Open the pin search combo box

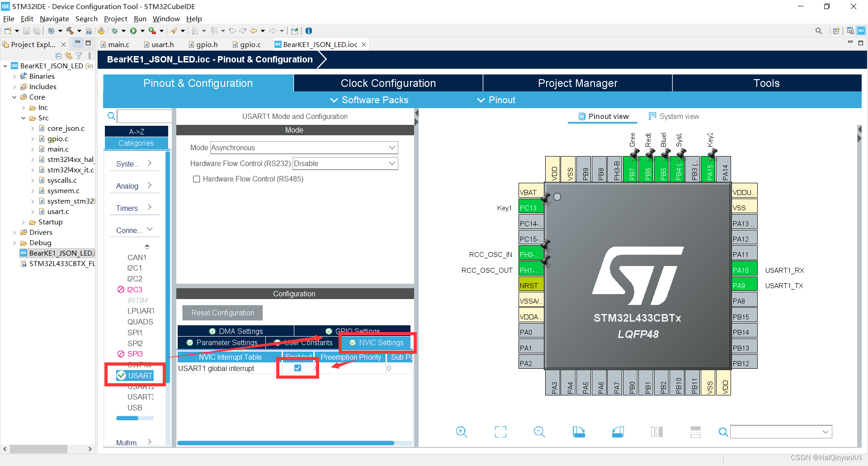click(781, 432)
